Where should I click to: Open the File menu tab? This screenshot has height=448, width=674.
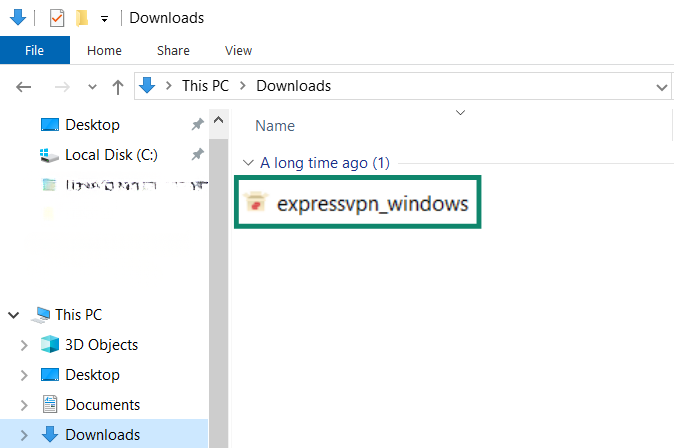tap(35, 50)
